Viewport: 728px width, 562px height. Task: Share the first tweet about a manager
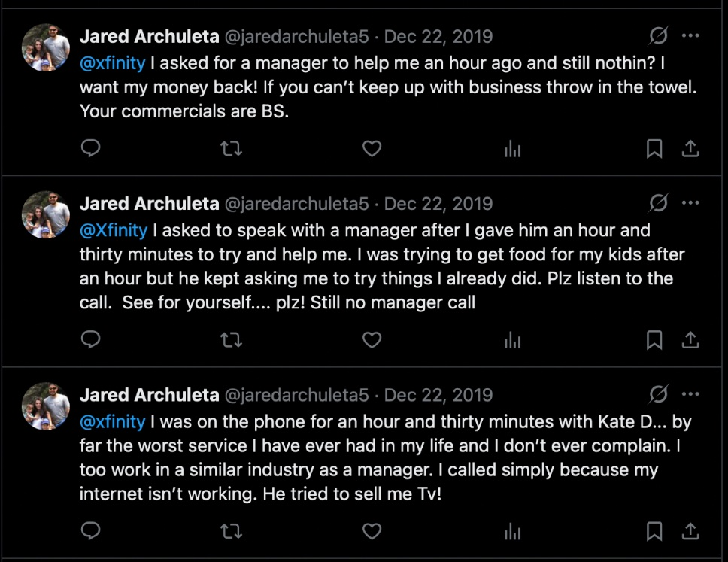click(690, 149)
